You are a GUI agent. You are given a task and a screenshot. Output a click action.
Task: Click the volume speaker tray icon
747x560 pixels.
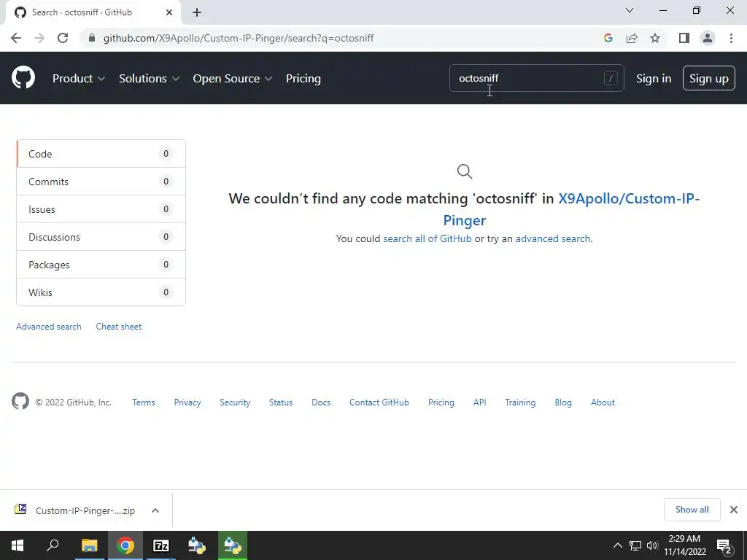651,545
